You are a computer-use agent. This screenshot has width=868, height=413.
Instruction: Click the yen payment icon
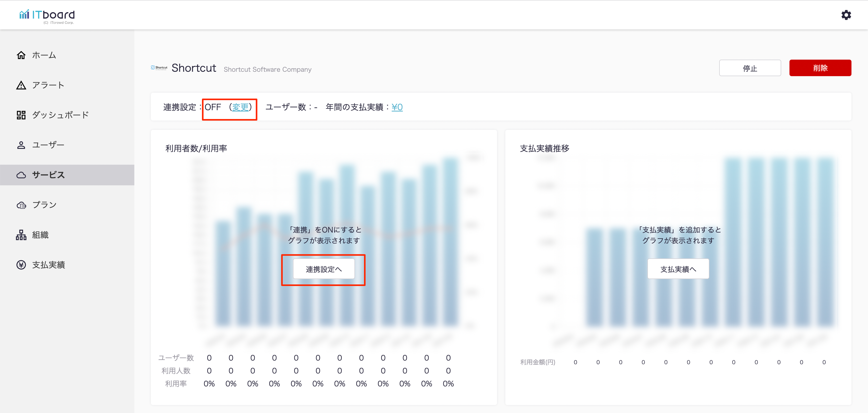21,265
